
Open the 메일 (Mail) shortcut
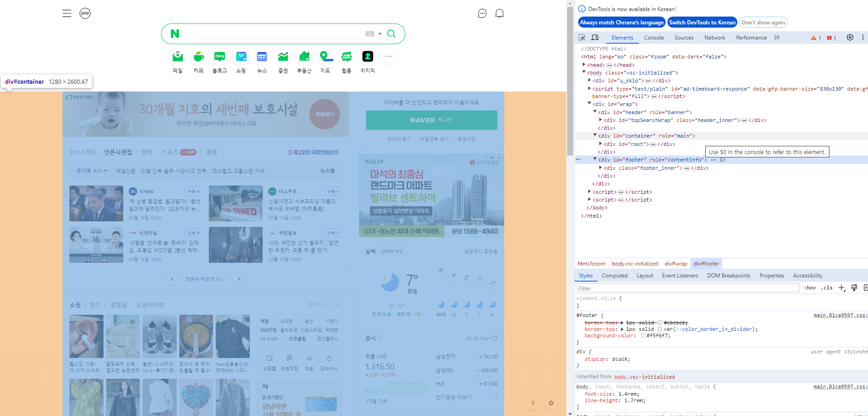178,62
